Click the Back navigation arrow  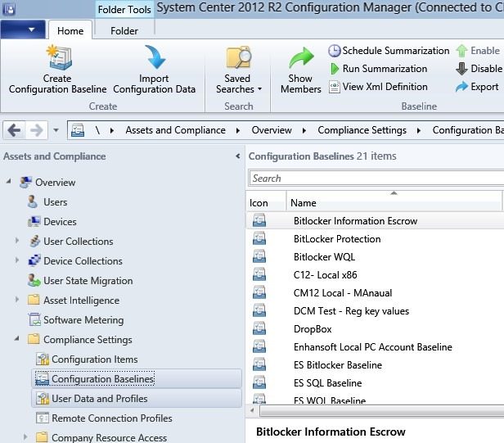(14, 130)
